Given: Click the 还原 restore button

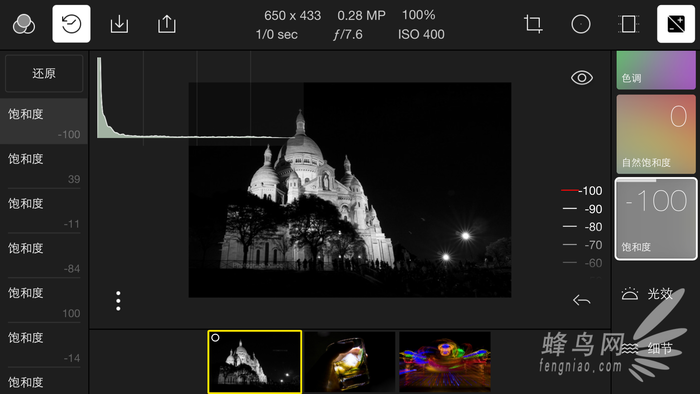Looking at the screenshot, I should click(x=44, y=73).
